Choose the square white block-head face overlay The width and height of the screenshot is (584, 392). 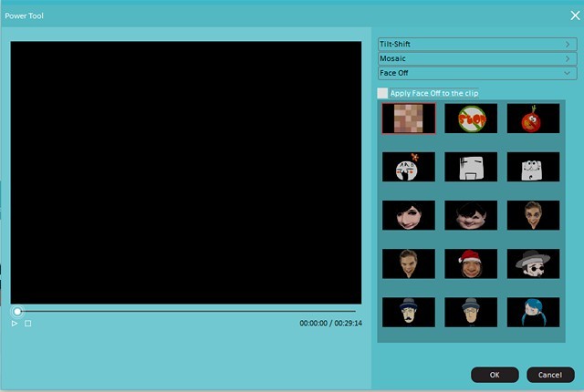pos(471,167)
